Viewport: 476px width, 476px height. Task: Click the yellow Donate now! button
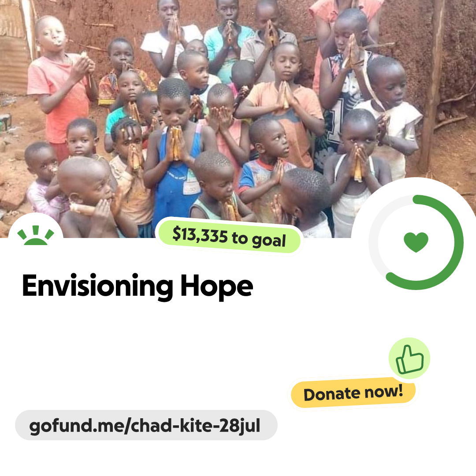coord(353,393)
